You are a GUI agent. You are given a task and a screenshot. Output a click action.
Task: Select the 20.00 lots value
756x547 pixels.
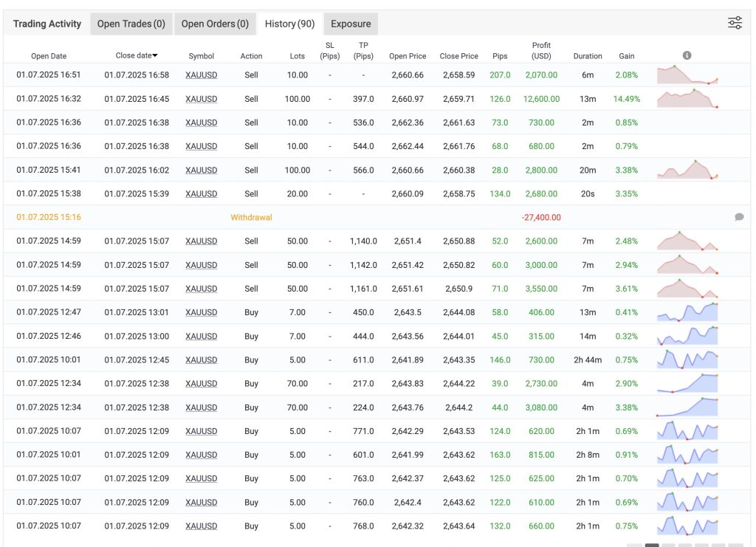298,193
